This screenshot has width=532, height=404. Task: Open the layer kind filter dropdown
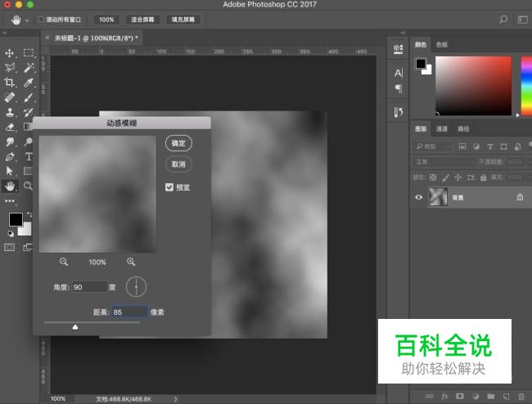click(433, 146)
